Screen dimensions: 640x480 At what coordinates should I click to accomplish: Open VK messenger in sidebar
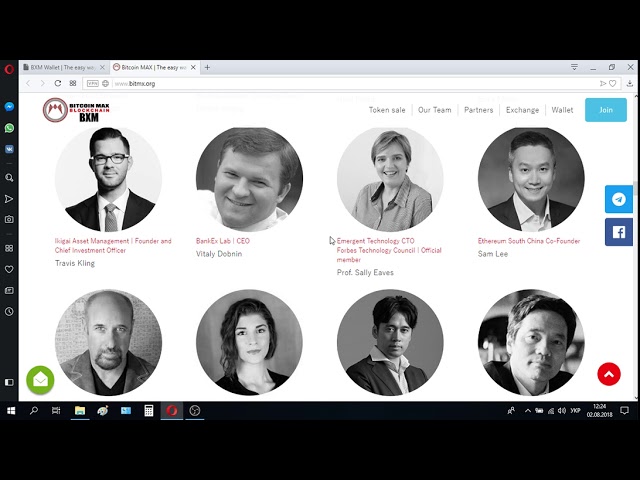(x=9, y=149)
